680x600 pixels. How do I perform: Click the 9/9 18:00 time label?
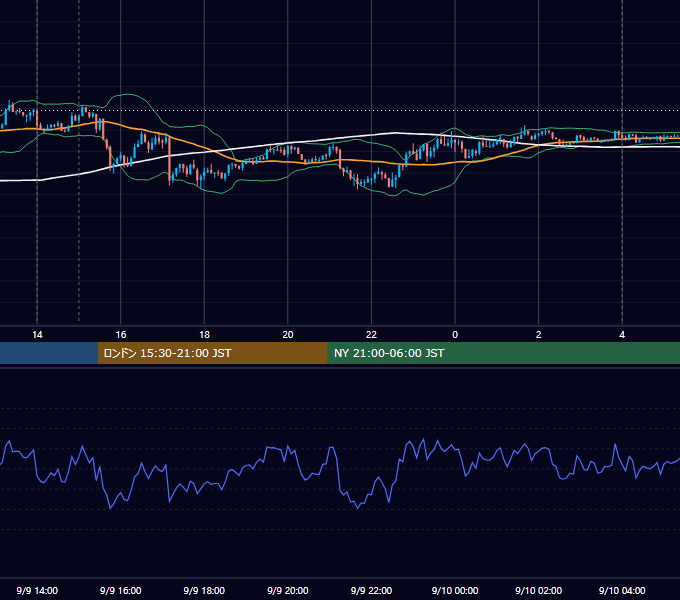pyautogui.click(x=204, y=590)
